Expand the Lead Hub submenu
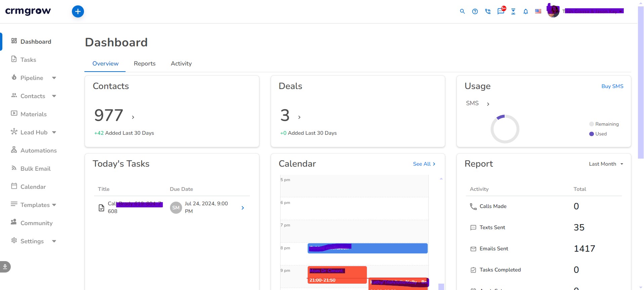Image resolution: width=644 pixels, height=290 pixels. (x=54, y=132)
